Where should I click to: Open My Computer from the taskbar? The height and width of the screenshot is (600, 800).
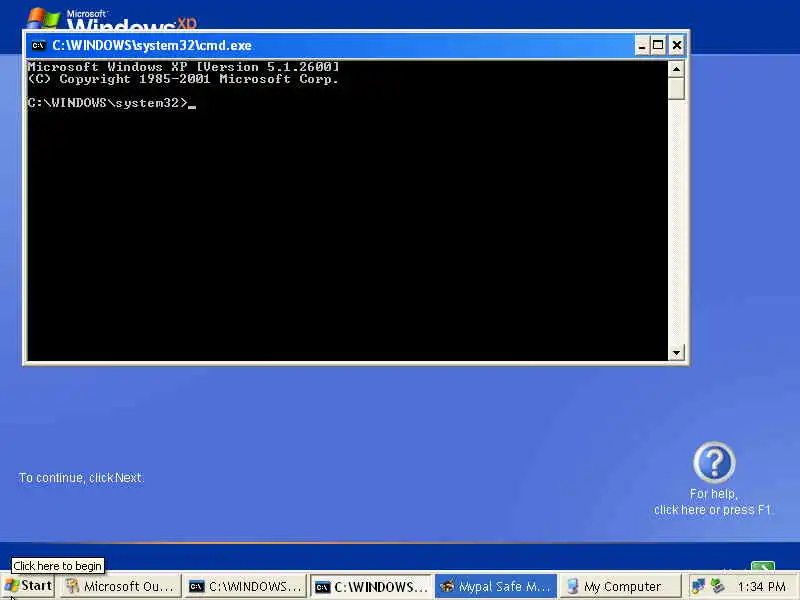point(621,586)
